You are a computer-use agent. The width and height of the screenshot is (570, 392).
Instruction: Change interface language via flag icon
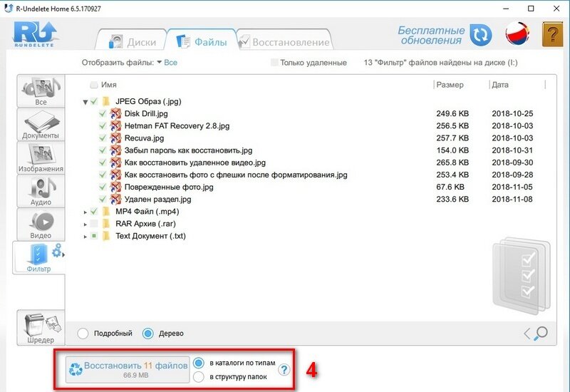click(517, 33)
